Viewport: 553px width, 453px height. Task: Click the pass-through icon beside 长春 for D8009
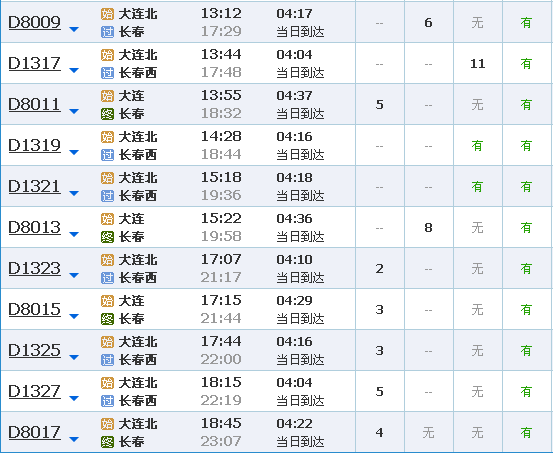click(x=107, y=32)
